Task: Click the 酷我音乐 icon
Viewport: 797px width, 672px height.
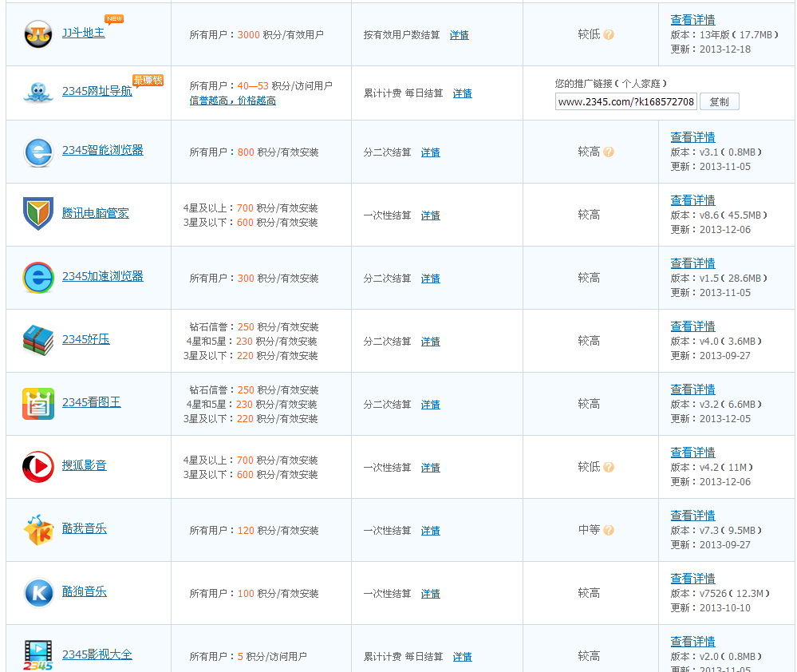Action: pyautogui.click(x=38, y=530)
